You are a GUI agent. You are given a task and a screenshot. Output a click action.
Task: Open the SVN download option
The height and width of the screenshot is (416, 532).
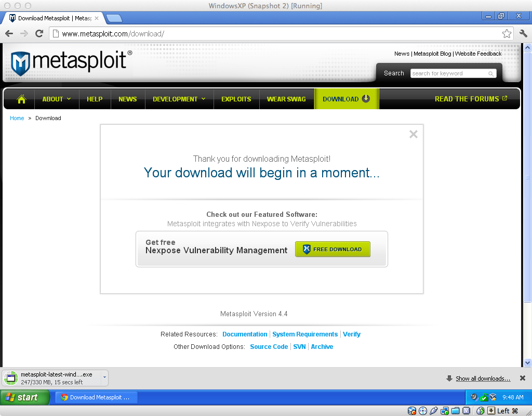click(x=299, y=347)
